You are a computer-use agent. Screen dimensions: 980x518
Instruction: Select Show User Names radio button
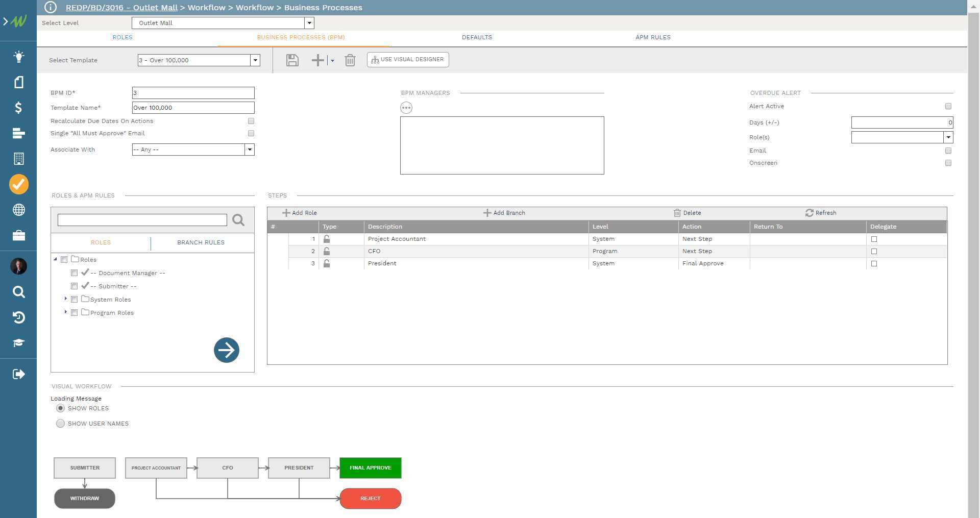click(60, 424)
